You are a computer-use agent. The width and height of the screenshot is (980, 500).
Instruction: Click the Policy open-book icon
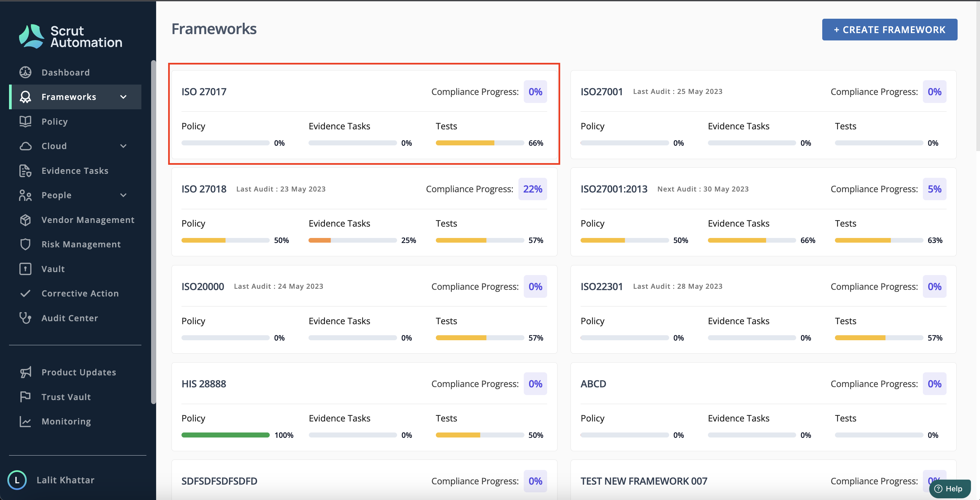[x=25, y=121]
